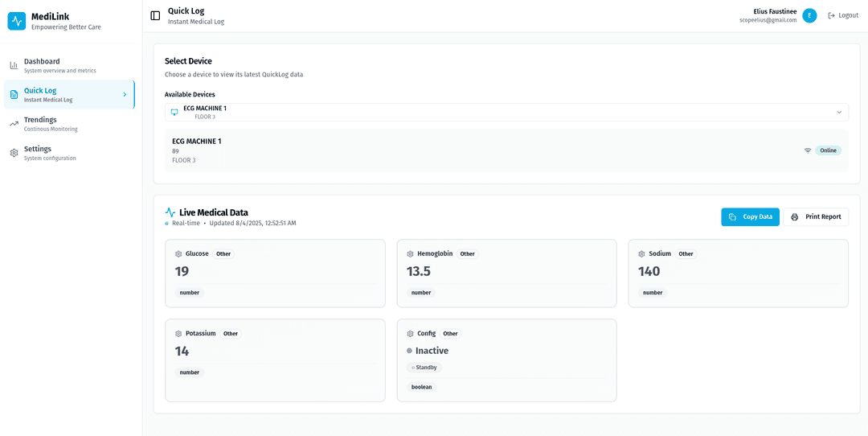Click the MediLink heartbeat logo icon
The width and height of the screenshot is (868, 436).
click(x=17, y=21)
